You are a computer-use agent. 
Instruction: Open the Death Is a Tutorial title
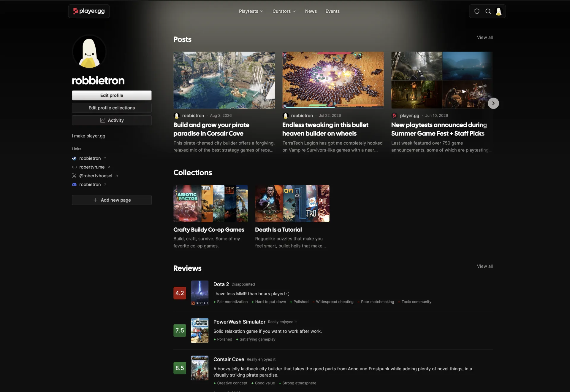pyautogui.click(x=278, y=230)
